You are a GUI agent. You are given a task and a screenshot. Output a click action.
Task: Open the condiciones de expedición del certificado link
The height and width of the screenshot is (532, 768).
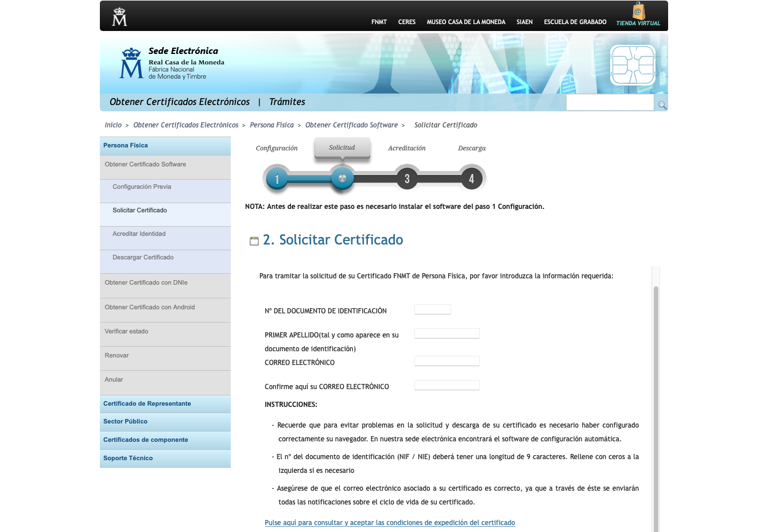pos(390,523)
